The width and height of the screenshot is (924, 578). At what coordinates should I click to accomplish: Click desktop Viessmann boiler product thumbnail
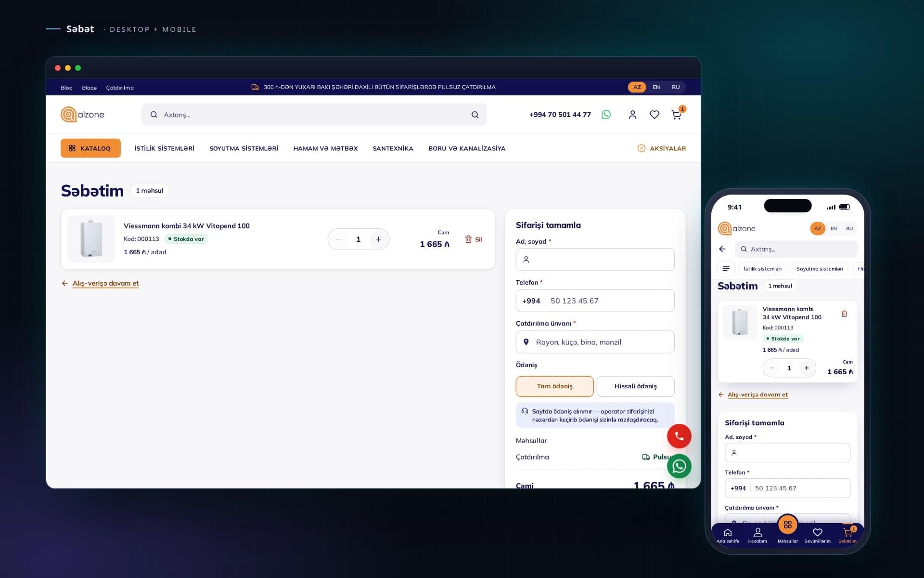tap(91, 239)
